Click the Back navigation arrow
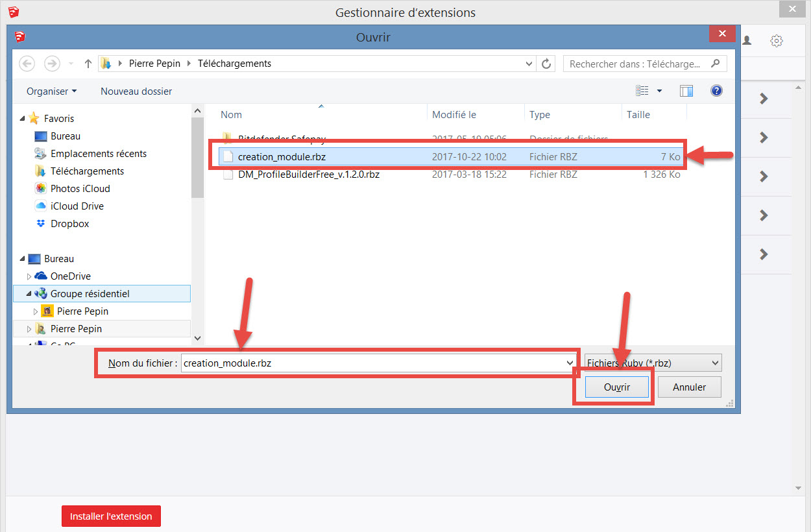This screenshot has width=811, height=532. pos(27,64)
